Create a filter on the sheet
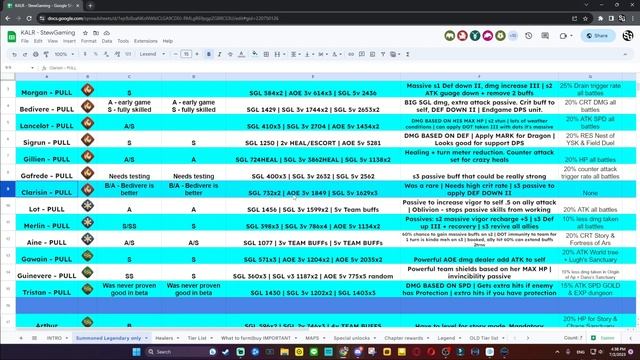 [x=383, y=54]
